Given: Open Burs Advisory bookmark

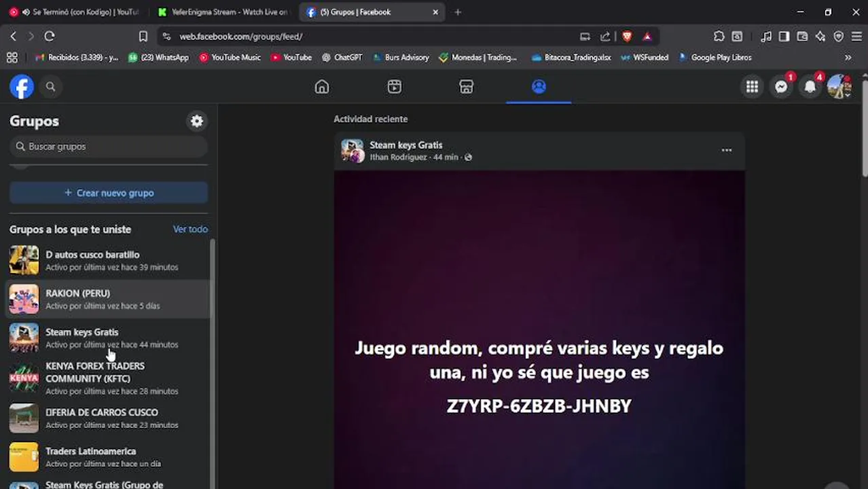Looking at the screenshot, I should click(401, 58).
